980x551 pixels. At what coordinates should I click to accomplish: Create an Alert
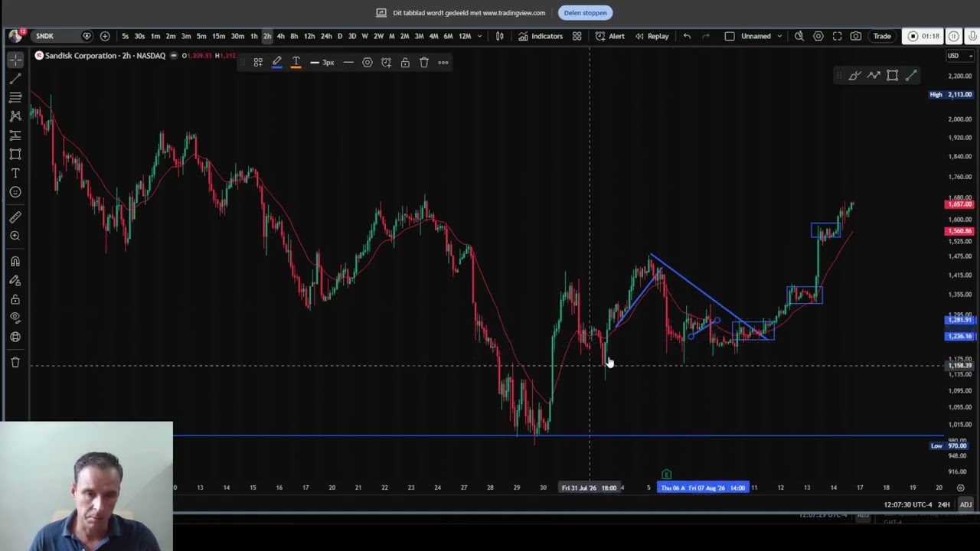[x=610, y=36]
